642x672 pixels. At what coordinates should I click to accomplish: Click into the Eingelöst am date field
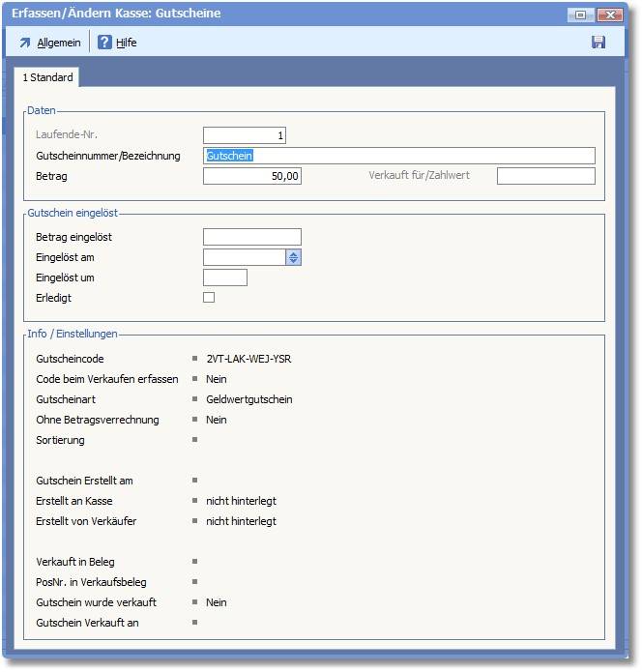click(x=244, y=257)
